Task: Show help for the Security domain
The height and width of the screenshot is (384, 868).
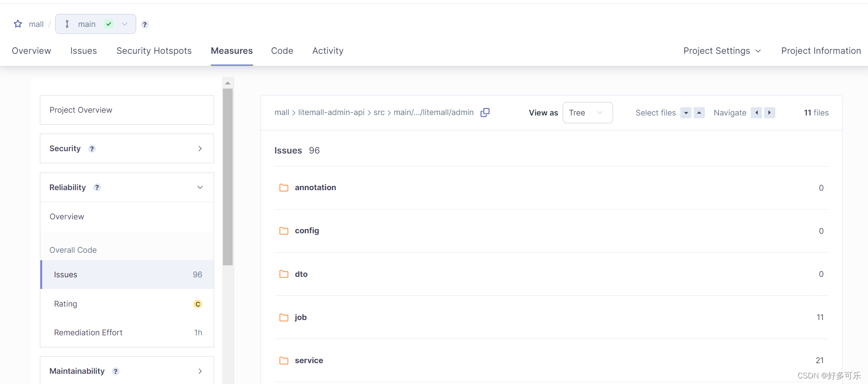Action: [92, 149]
